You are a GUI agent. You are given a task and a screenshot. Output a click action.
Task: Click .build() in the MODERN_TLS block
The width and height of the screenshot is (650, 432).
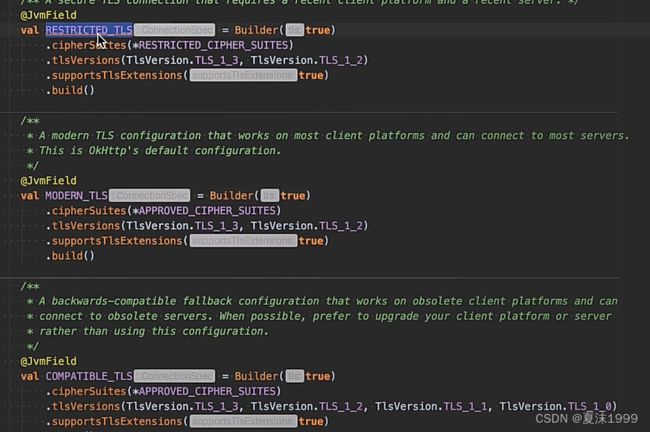(x=70, y=256)
